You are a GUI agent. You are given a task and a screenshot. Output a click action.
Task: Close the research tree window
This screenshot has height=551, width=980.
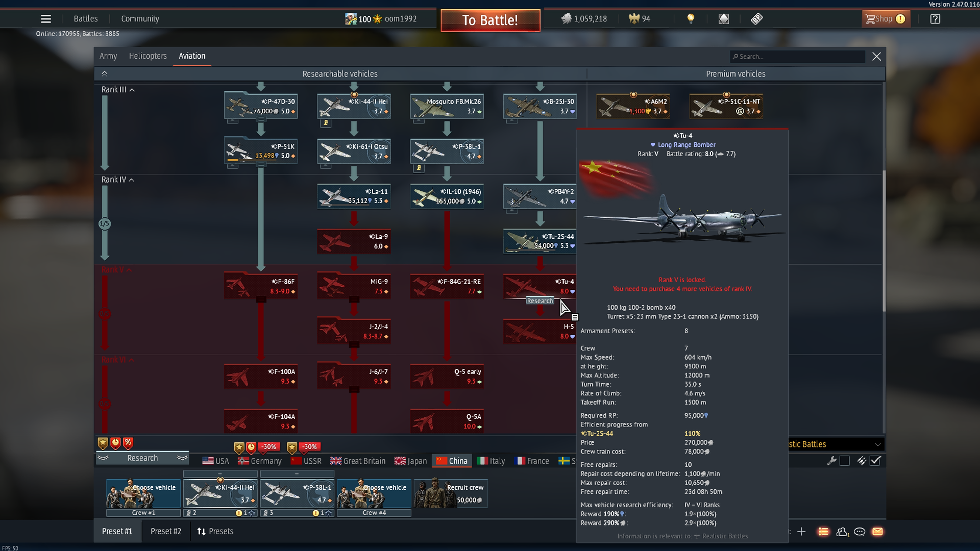click(876, 57)
